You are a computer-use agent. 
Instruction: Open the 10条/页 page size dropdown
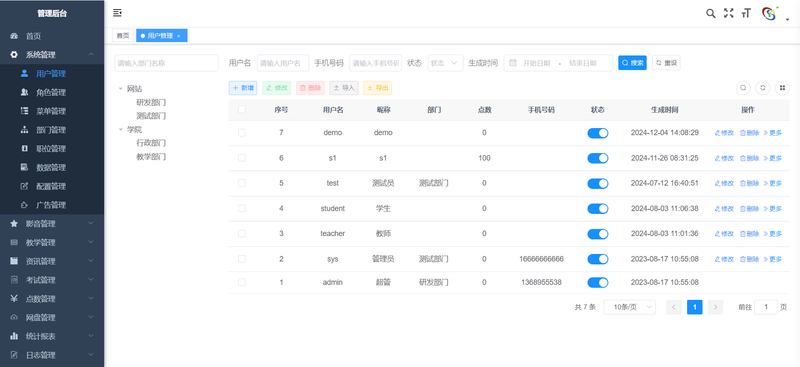630,307
